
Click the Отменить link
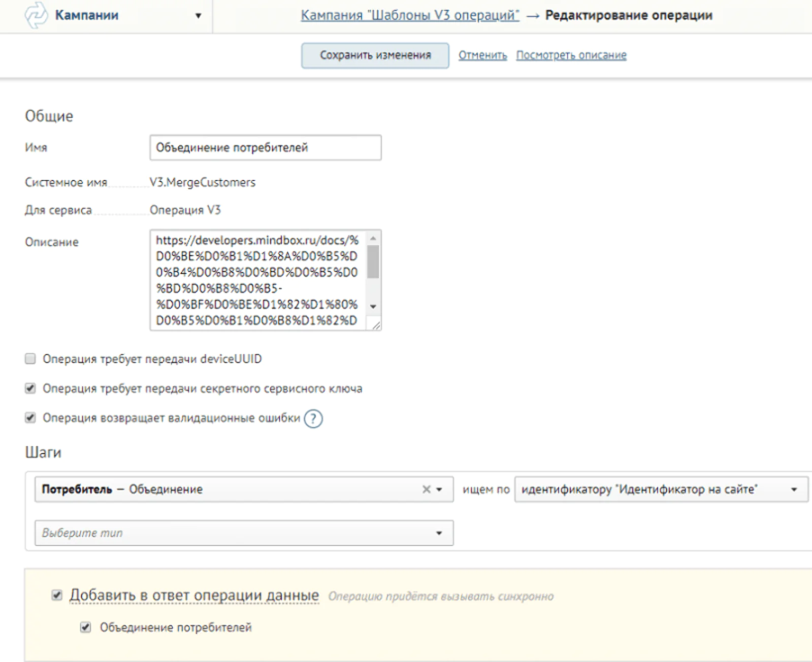point(482,55)
